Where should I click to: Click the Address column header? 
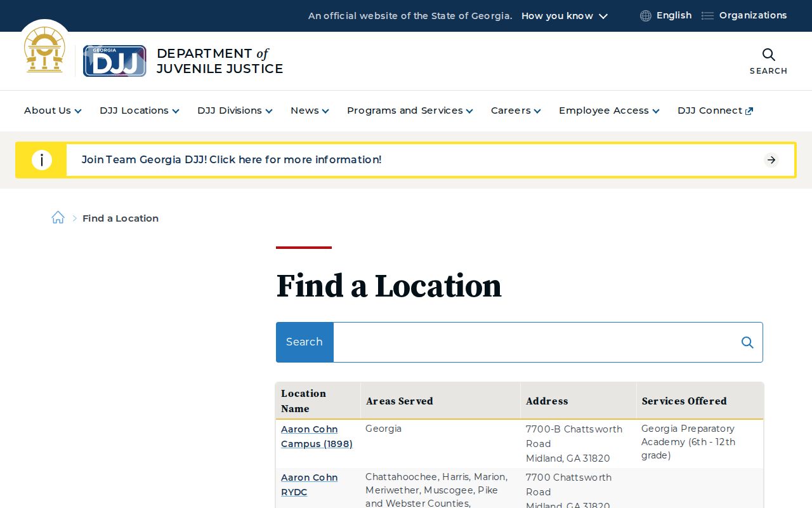[x=578, y=401]
